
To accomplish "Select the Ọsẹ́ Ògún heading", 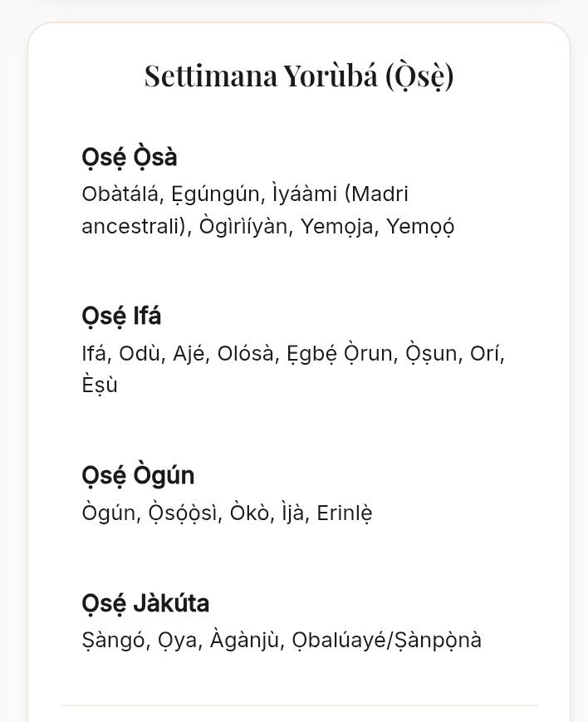I will [138, 475].
